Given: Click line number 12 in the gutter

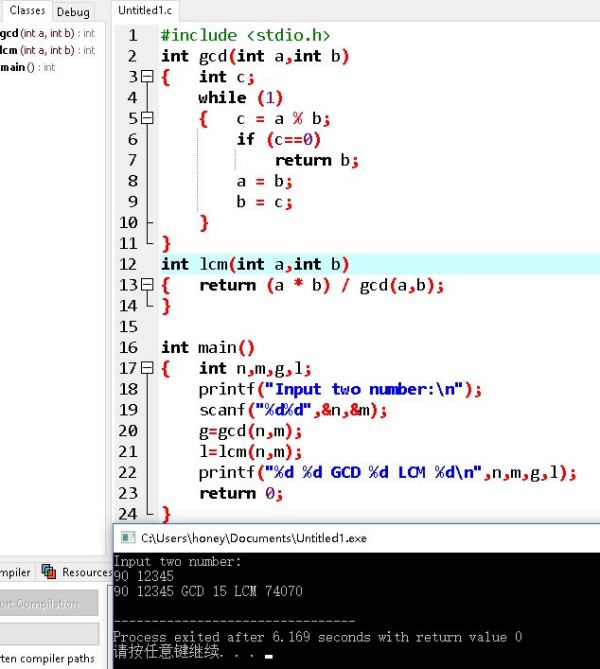Looking at the screenshot, I should pos(127,264).
